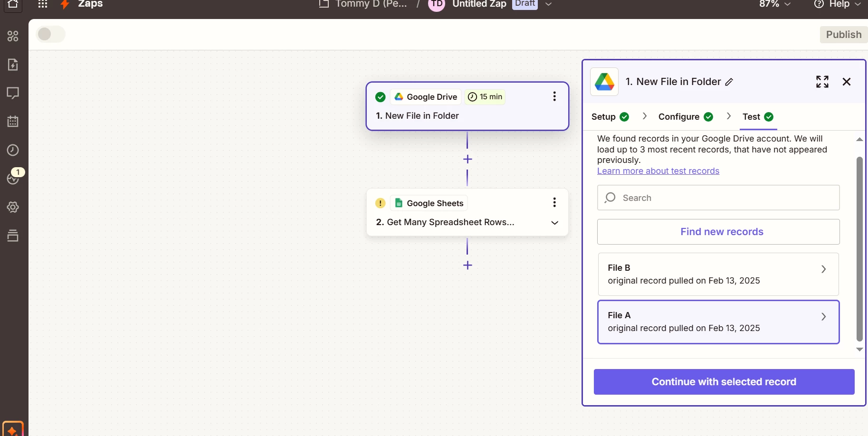The height and width of the screenshot is (436, 868).
Task: Click the Google Sheets app chip on step 2
Action: pyautogui.click(x=429, y=203)
